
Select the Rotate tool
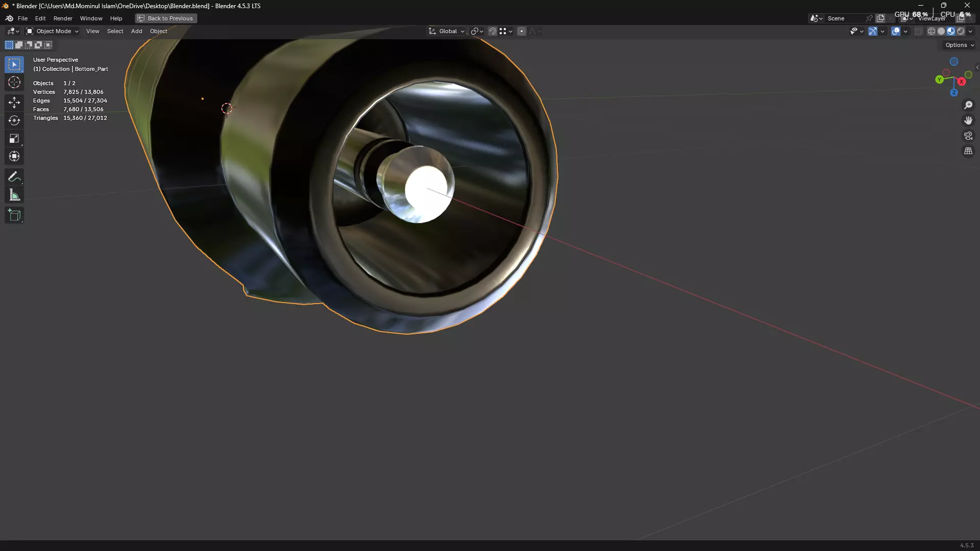[x=14, y=120]
